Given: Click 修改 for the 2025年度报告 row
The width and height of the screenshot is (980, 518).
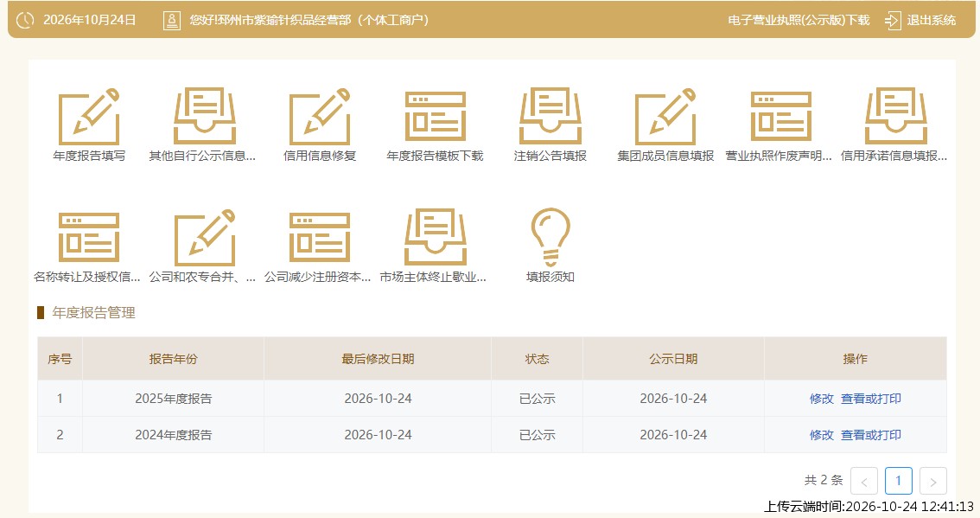Looking at the screenshot, I should [x=821, y=399].
